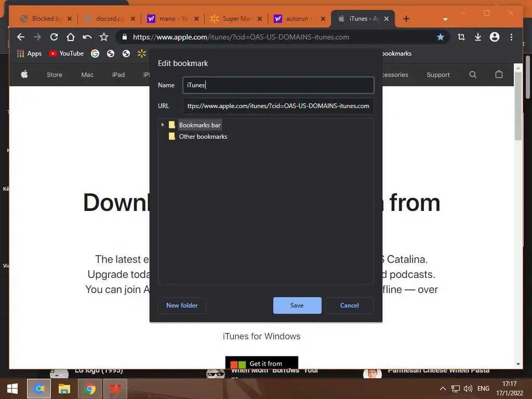
Task: Click the forward navigation arrow
Action: point(37,37)
